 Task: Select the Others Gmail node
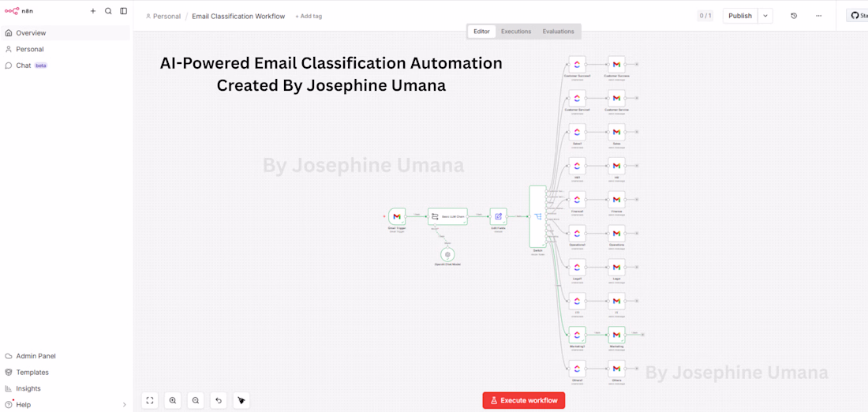point(617,369)
